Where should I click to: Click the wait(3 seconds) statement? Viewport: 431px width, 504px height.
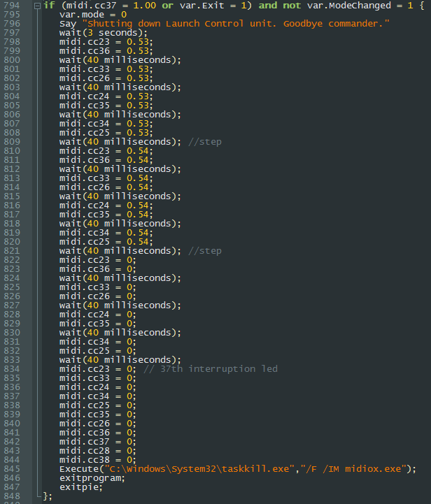(104, 33)
